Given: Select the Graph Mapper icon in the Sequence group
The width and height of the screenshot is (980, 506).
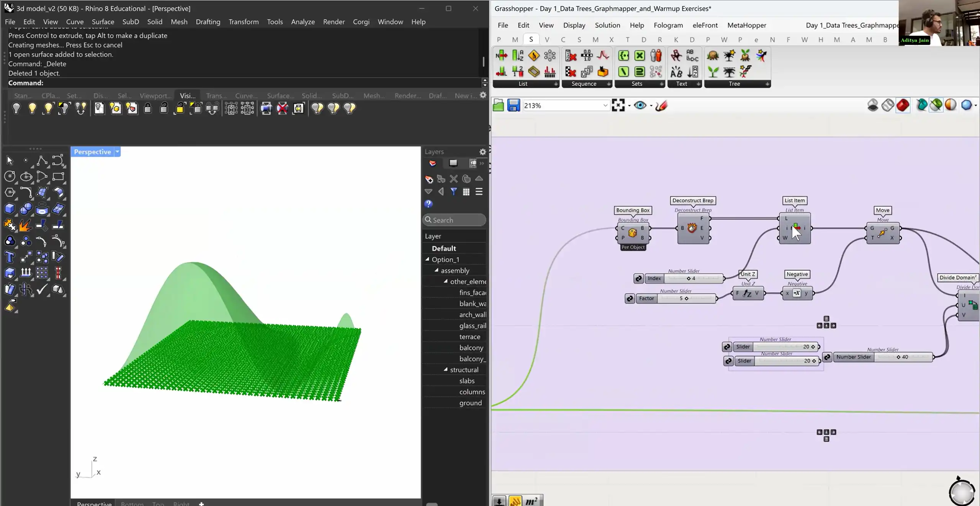Looking at the screenshot, I should (x=603, y=55).
